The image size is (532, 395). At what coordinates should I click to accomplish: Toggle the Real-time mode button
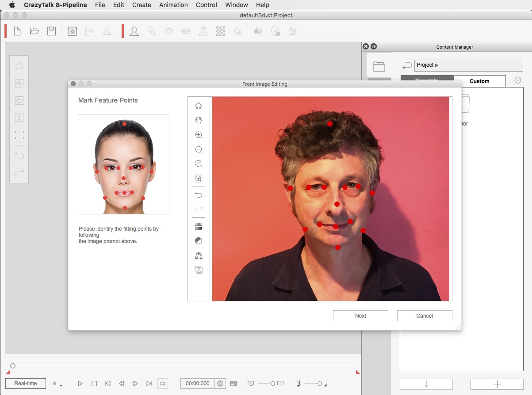pyautogui.click(x=26, y=384)
